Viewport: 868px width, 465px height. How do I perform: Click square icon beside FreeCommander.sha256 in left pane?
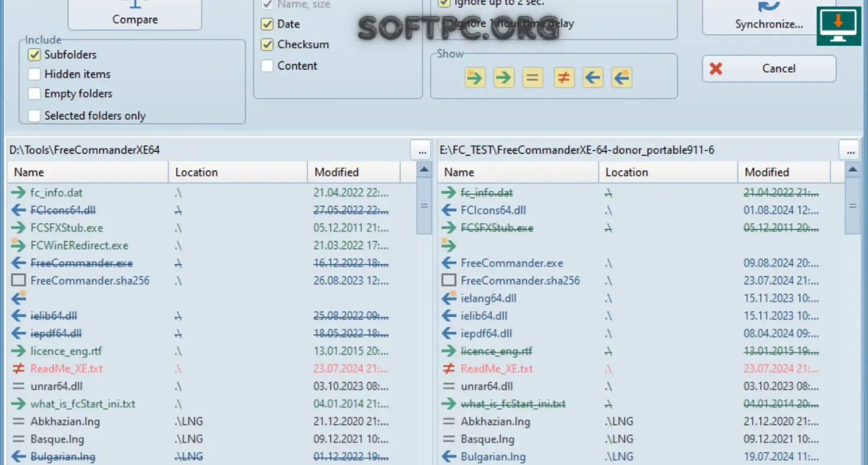click(x=18, y=280)
